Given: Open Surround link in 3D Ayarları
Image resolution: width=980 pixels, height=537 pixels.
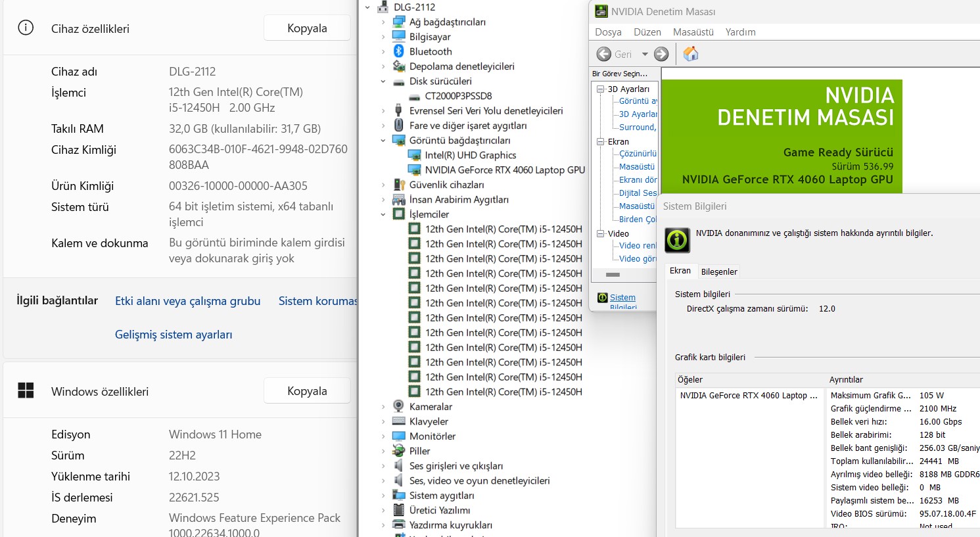Looking at the screenshot, I should (637, 127).
